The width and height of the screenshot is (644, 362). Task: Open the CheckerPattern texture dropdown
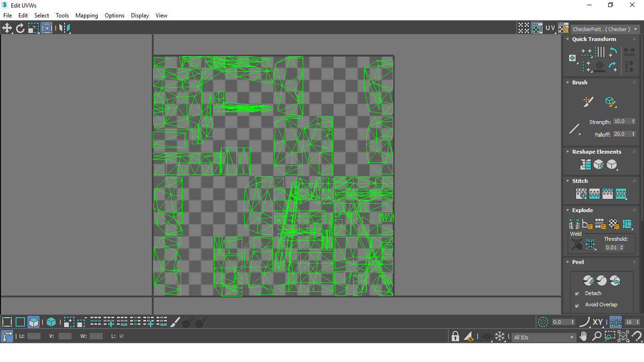click(605, 29)
